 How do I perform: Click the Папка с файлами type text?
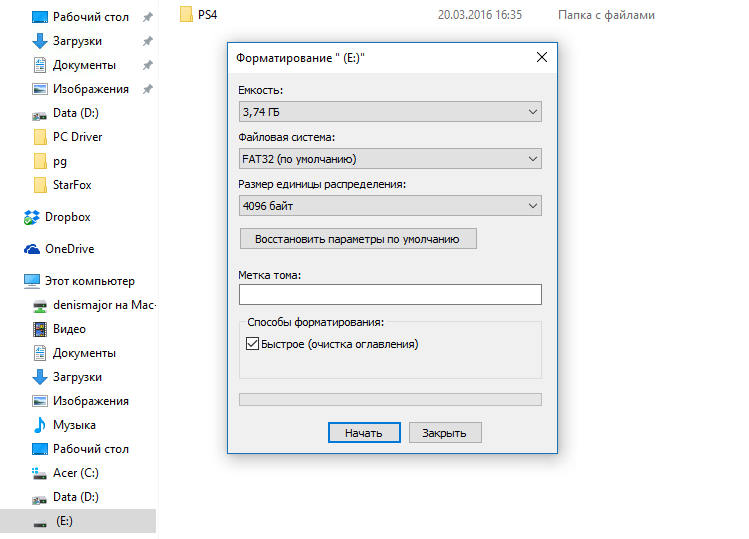tap(606, 15)
